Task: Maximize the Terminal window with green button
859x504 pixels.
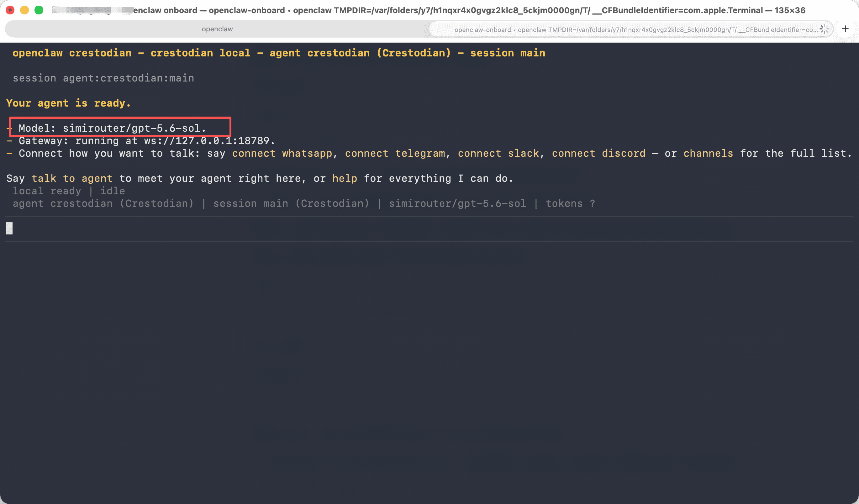Action: (39, 10)
